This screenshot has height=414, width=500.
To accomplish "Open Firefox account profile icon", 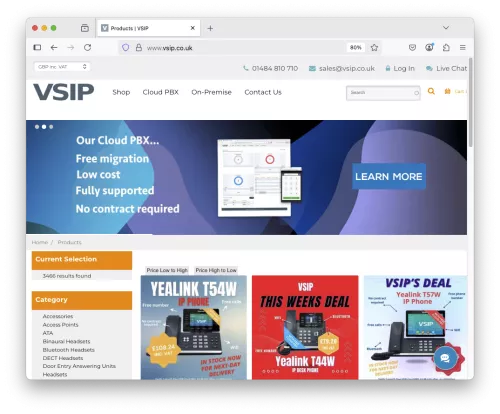I will [429, 47].
